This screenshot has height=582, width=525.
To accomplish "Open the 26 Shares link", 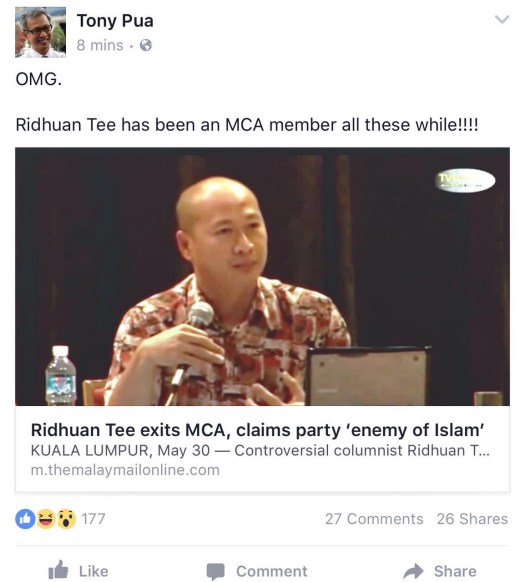I will [472, 519].
